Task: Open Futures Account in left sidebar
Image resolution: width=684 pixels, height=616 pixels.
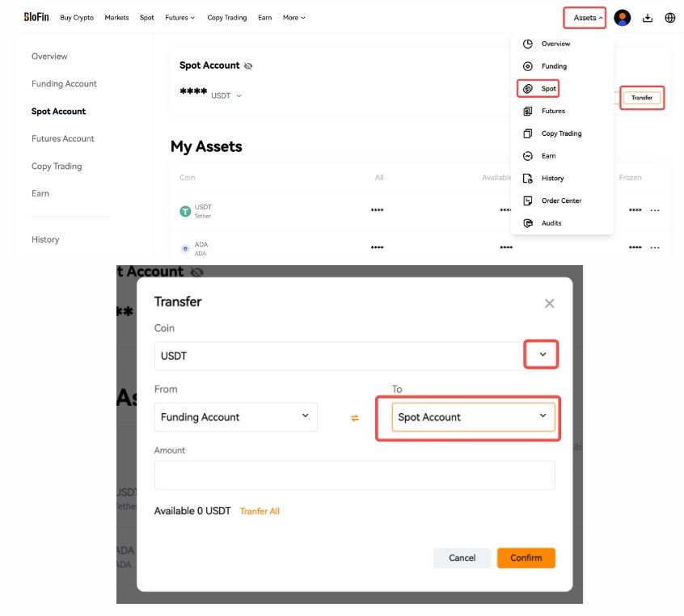Action: (x=63, y=139)
